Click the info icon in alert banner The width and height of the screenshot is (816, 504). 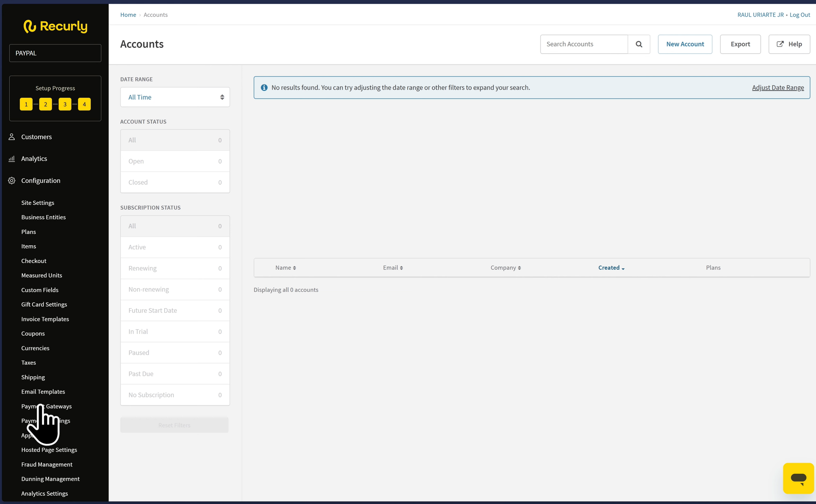pos(264,87)
